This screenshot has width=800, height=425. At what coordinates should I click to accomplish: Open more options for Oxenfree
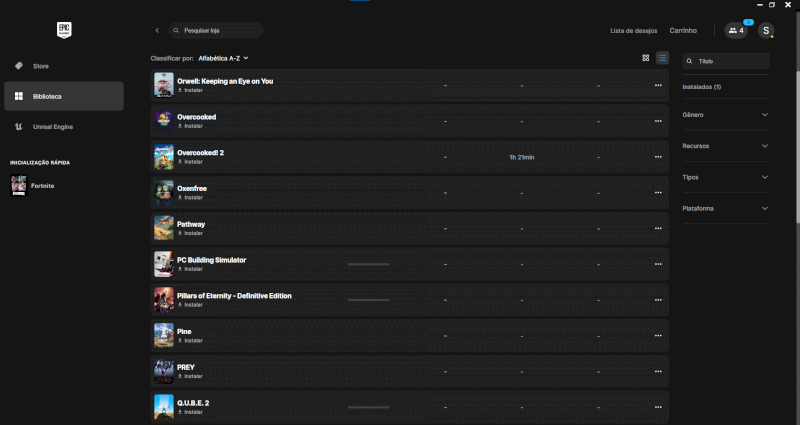click(x=658, y=193)
